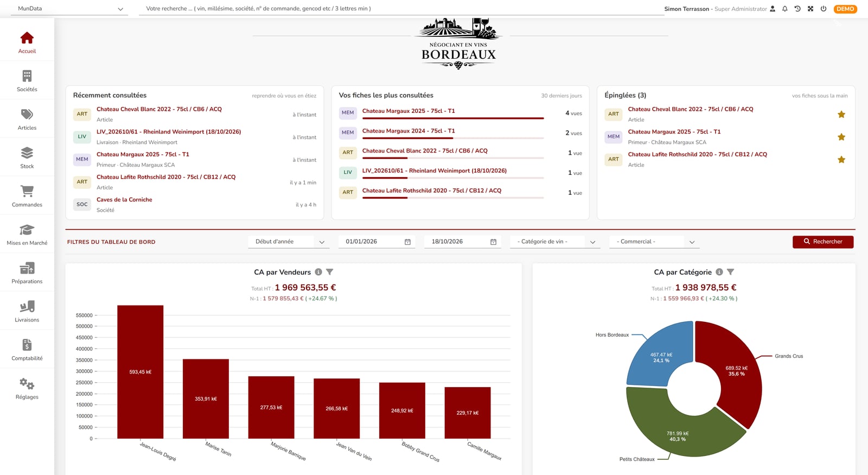This screenshot has width=868, height=475.
Task: Open the notifications bell
Action: point(784,9)
